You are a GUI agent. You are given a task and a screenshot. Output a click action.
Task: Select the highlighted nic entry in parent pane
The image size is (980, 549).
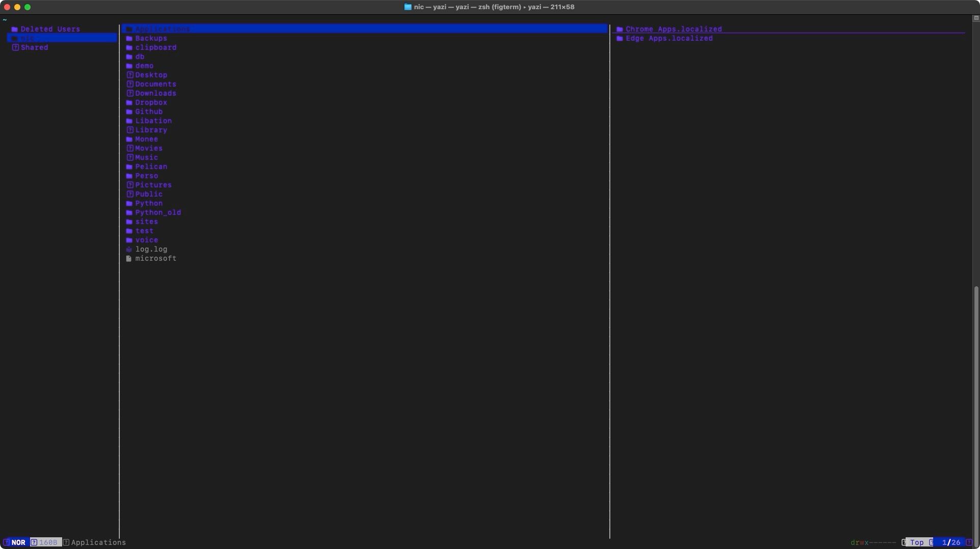pos(62,38)
